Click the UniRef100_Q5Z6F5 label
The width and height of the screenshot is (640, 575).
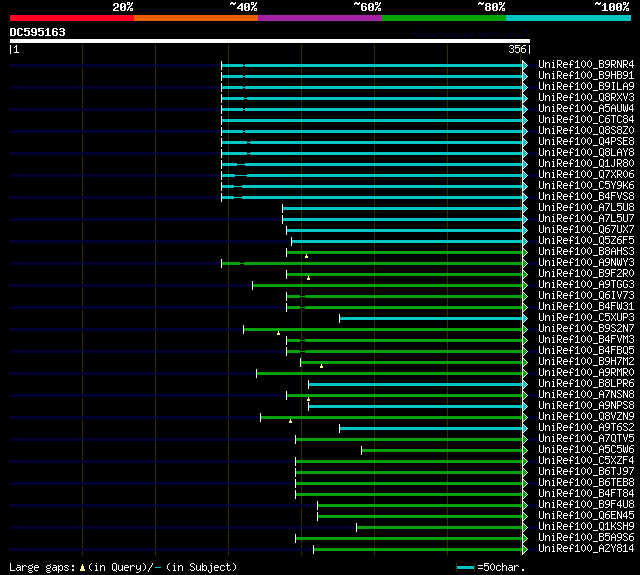tap(586, 241)
